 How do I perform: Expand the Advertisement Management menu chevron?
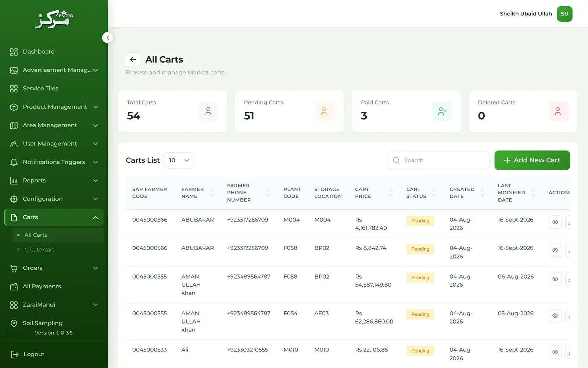pos(96,70)
